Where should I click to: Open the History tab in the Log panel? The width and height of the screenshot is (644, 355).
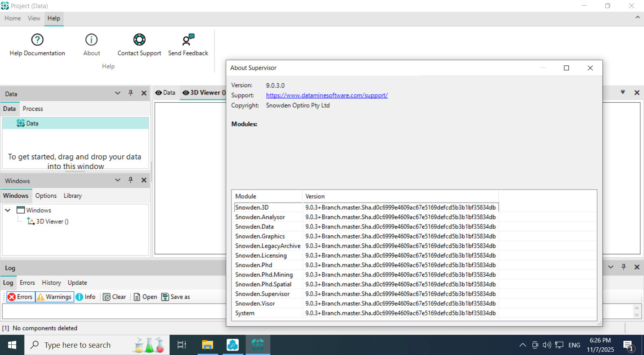coord(51,283)
